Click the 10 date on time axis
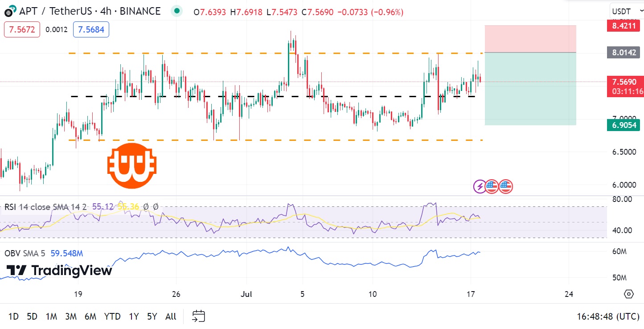This screenshot has width=644, height=329. click(x=373, y=294)
